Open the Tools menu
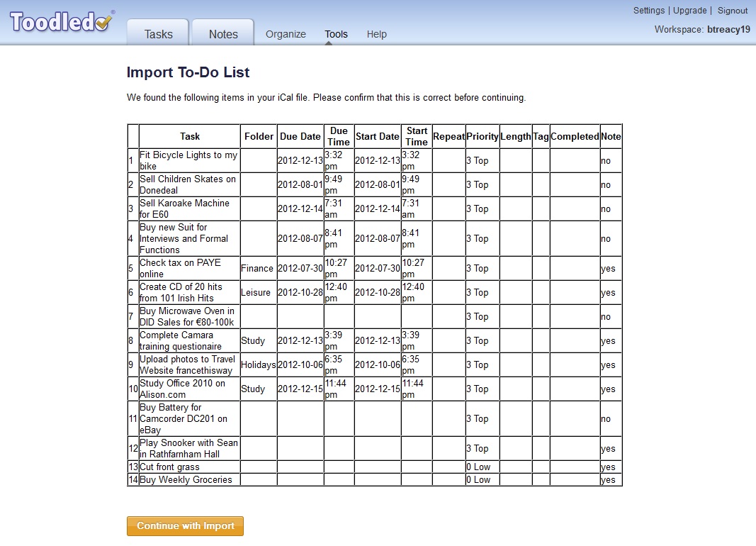 coord(336,34)
